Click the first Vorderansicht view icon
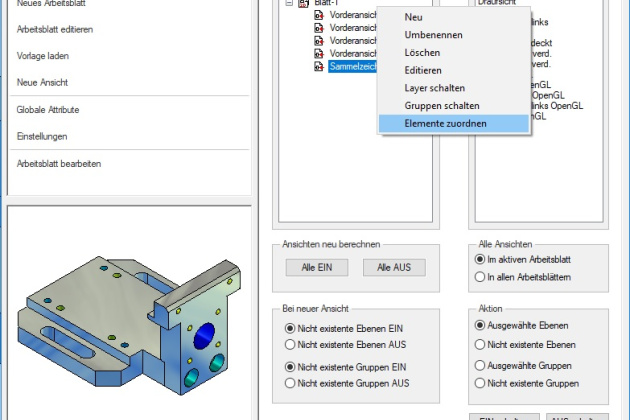Image resolution: width=630 pixels, height=420 pixels. 318,17
